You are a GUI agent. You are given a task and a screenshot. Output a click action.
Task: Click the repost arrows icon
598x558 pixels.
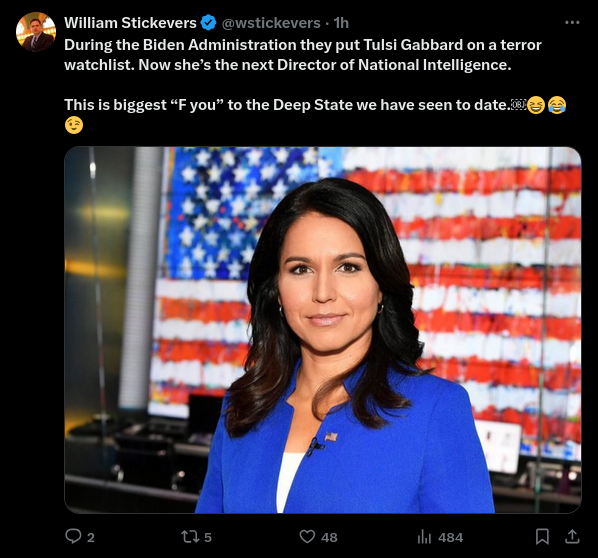[x=190, y=537]
